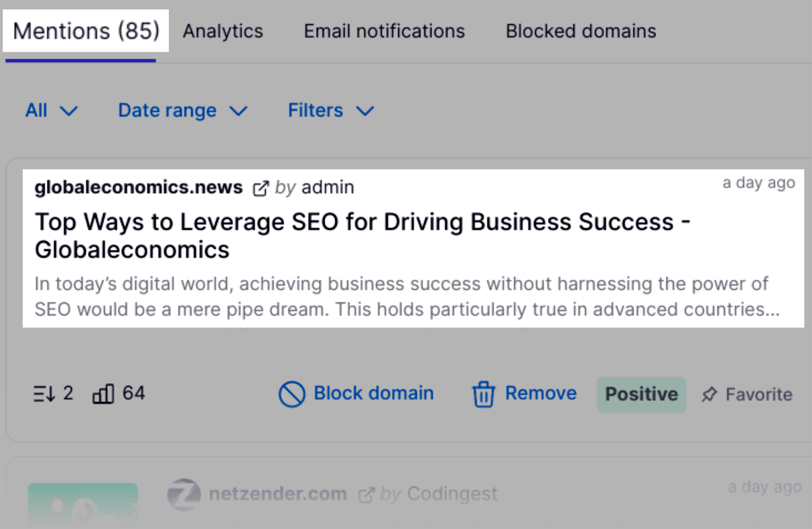Toggle Favorite on the globaleconomics mention
This screenshot has width=812, height=529.
(758, 394)
